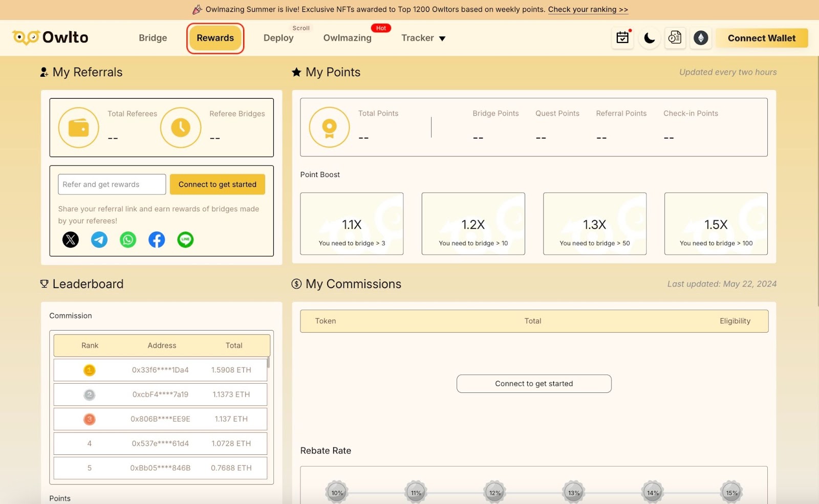Click the Referee Bridges clock icon
This screenshot has height=504, width=819.
181,127
